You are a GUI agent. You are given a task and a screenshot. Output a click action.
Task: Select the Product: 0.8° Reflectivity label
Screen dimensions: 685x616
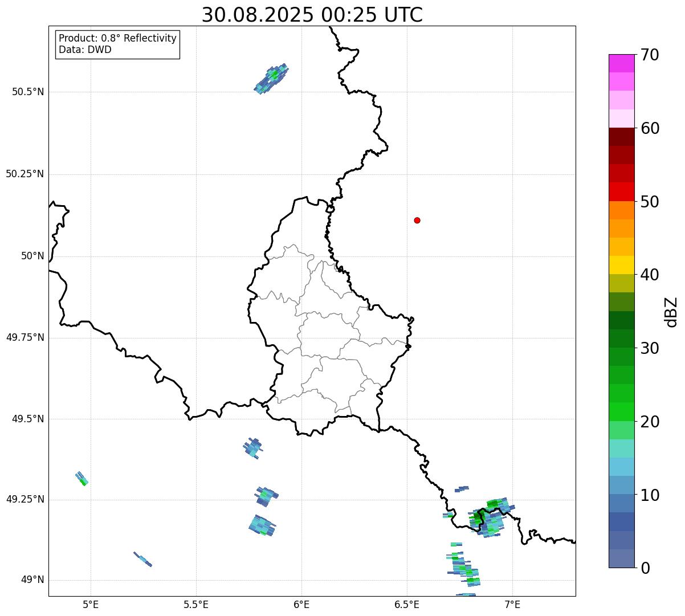[x=117, y=38]
